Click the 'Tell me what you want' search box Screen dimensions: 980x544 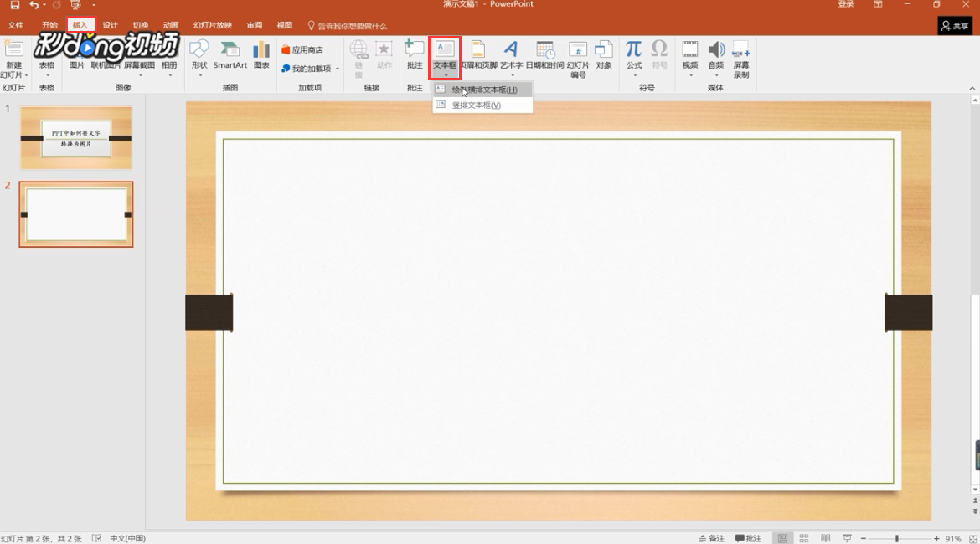click(348, 26)
